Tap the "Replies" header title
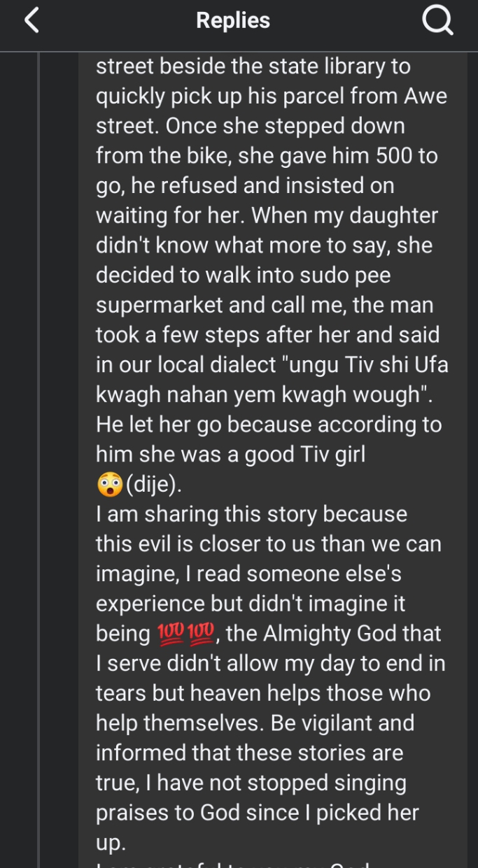The width and height of the screenshot is (478, 868). (233, 21)
